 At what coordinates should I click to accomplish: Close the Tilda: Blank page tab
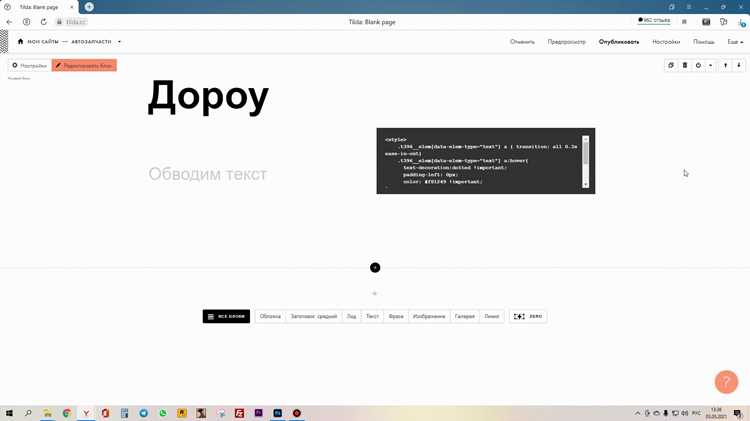pos(72,7)
